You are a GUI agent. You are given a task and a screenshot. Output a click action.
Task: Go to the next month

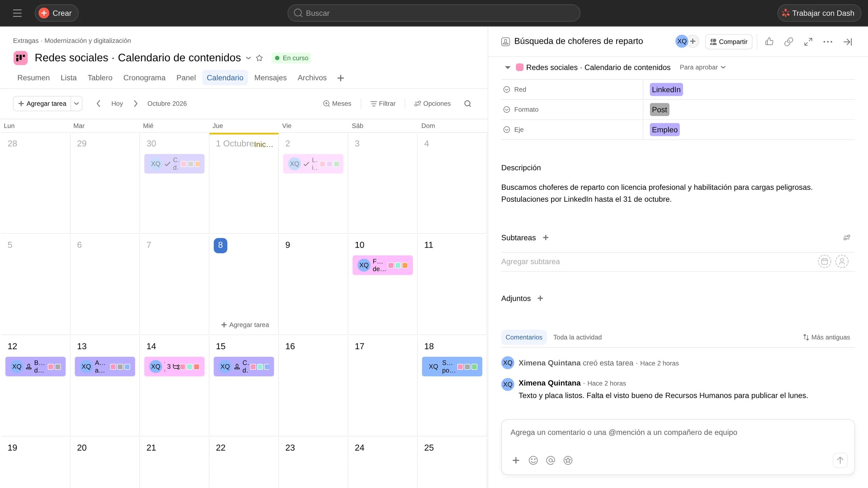tap(136, 104)
